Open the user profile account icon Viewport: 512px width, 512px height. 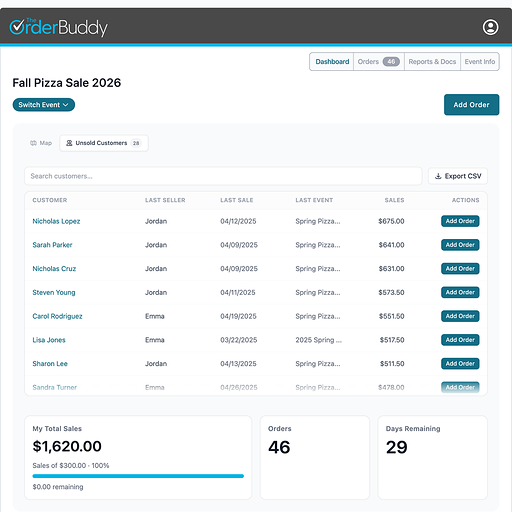[490, 27]
